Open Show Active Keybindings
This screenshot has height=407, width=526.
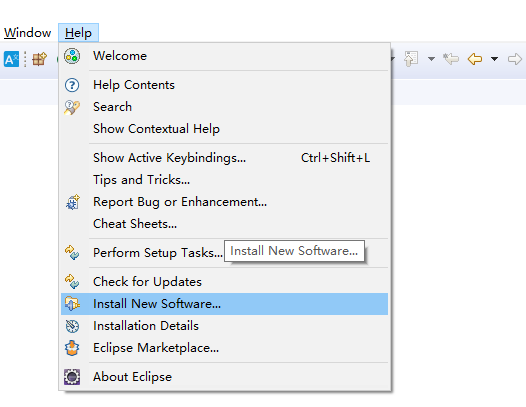click(224, 158)
